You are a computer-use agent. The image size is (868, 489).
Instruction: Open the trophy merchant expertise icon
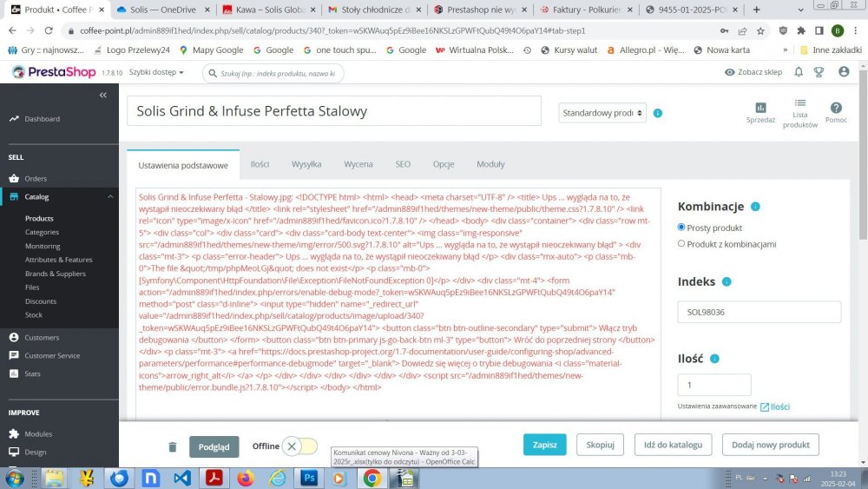coord(819,72)
